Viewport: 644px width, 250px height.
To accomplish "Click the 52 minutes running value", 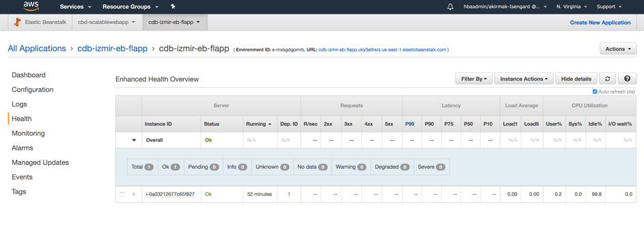I will [260, 194].
